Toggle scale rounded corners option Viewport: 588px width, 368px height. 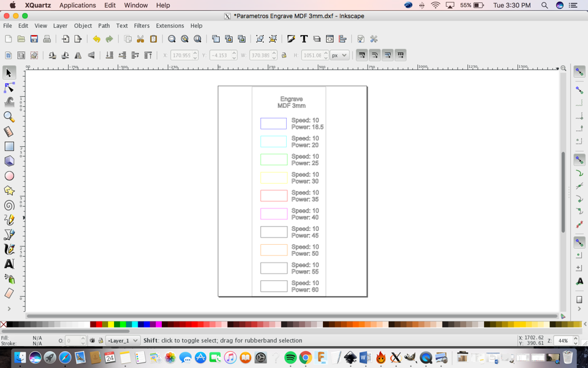tap(375, 55)
